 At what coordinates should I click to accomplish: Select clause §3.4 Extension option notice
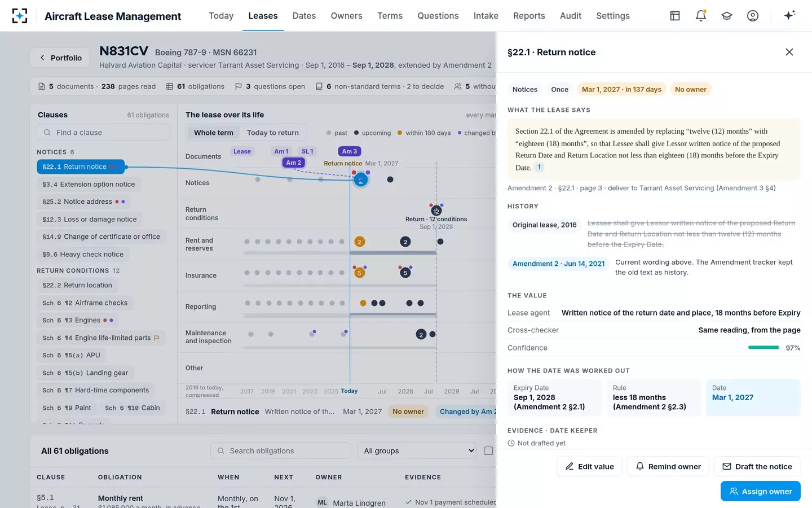[89, 184]
